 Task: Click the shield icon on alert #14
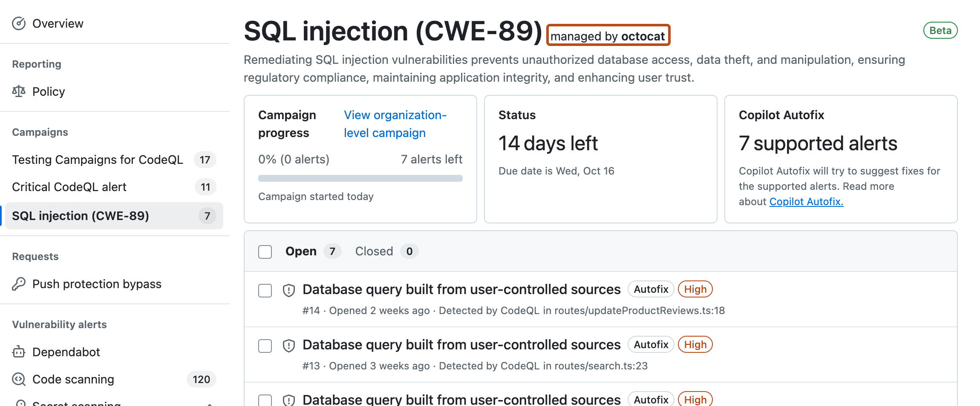[288, 290]
